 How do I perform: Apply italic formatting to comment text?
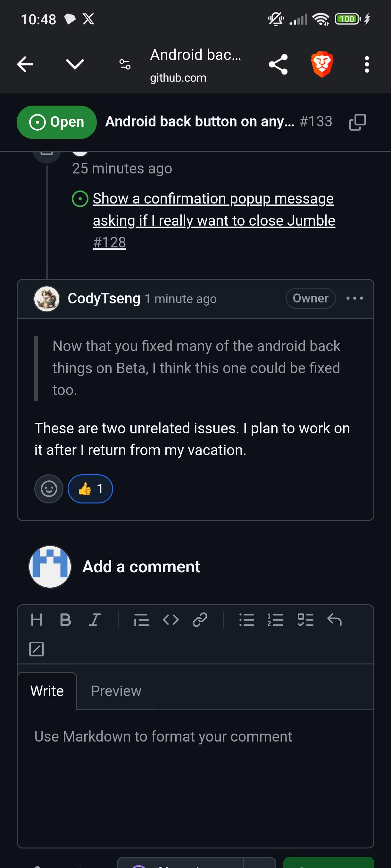coord(95,620)
